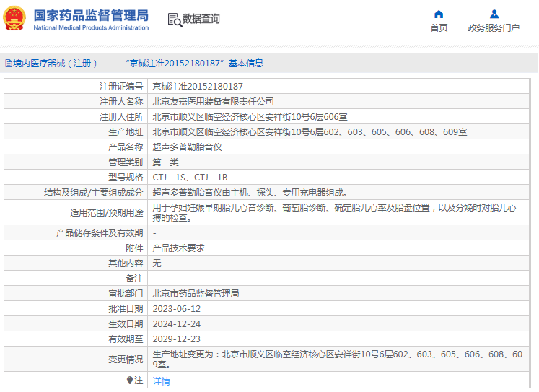Click the 附件 row label

coord(134,248)
